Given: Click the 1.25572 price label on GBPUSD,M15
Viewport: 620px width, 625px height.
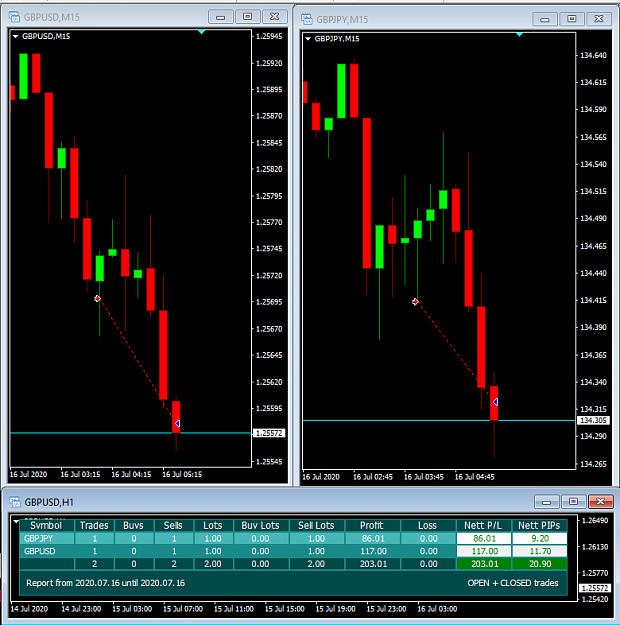Looking at the screenshot, I should [269, 433].
